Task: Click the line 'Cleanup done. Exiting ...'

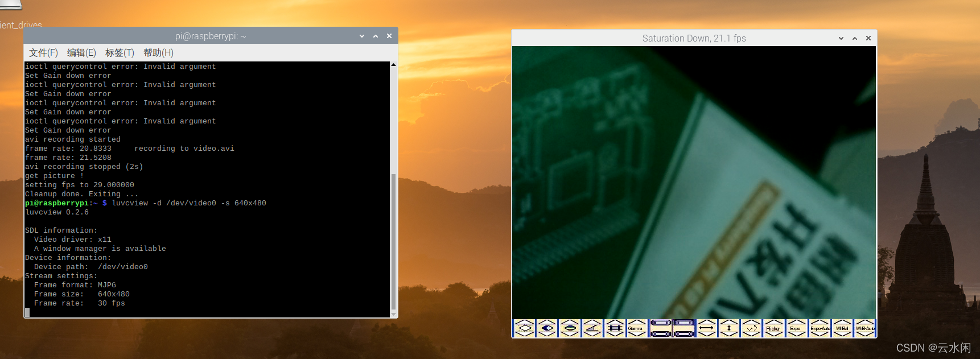Action: coord(82,194)
